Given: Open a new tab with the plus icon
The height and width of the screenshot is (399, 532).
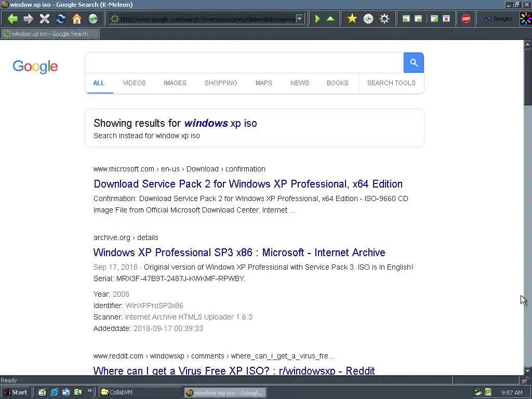Looking at the screenshot, I should click(434, 19).
